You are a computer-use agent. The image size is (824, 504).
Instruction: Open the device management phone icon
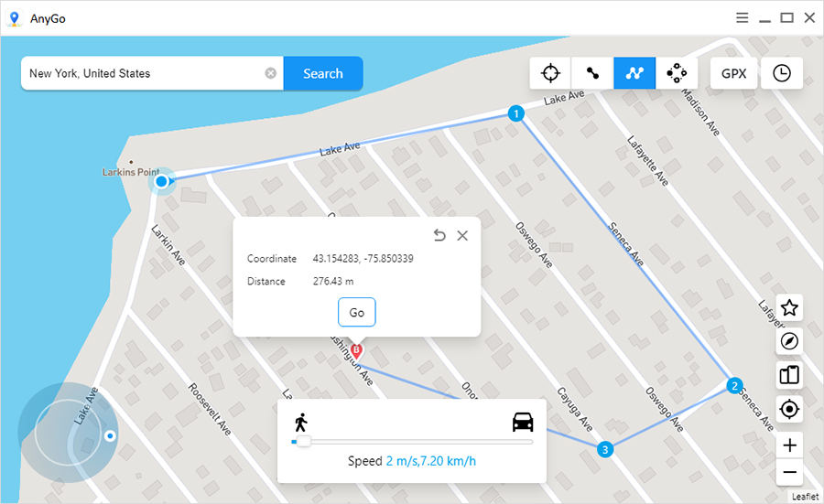(789, 374)
